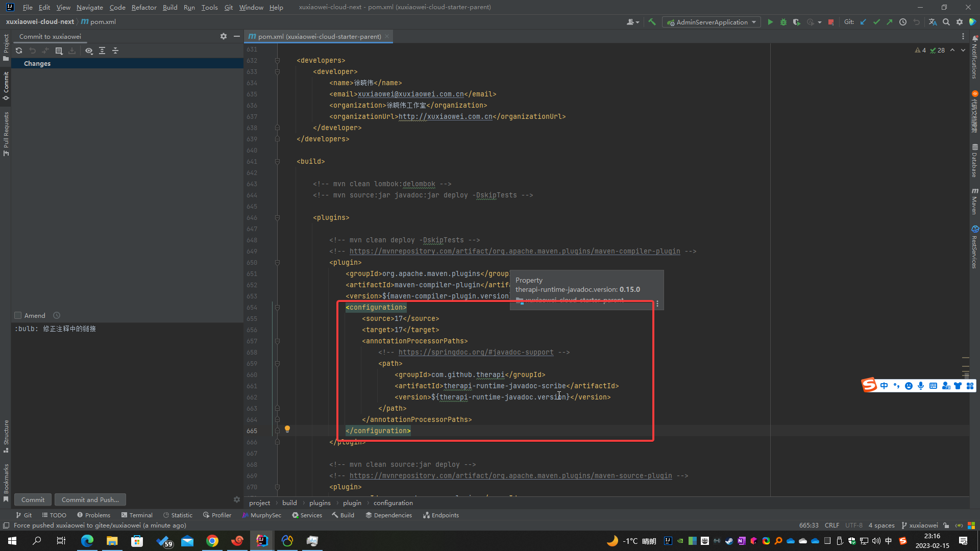Toggle the diff preview eye in commit toolbar
The width and height of the screenshot is (980, 551).
coord(89,51)
